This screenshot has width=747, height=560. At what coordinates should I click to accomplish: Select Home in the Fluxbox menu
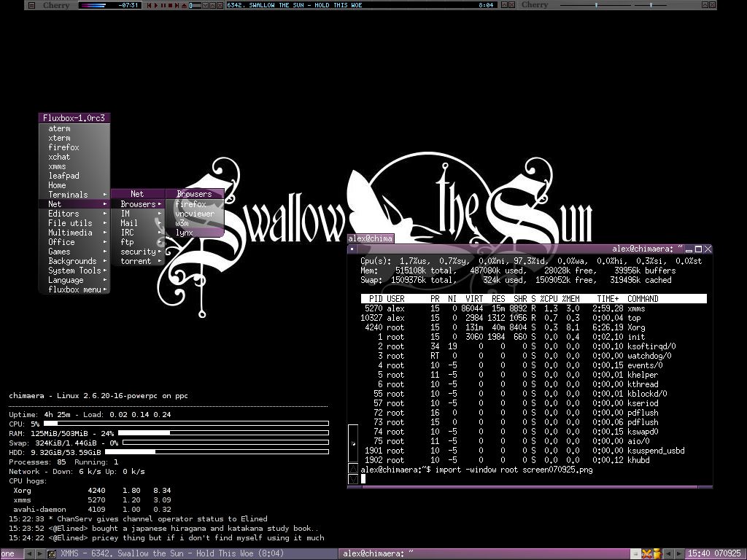coord(74,185)
